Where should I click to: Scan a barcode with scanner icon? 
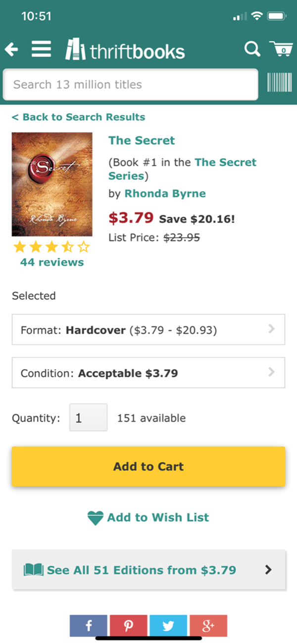tap(279, 82)
